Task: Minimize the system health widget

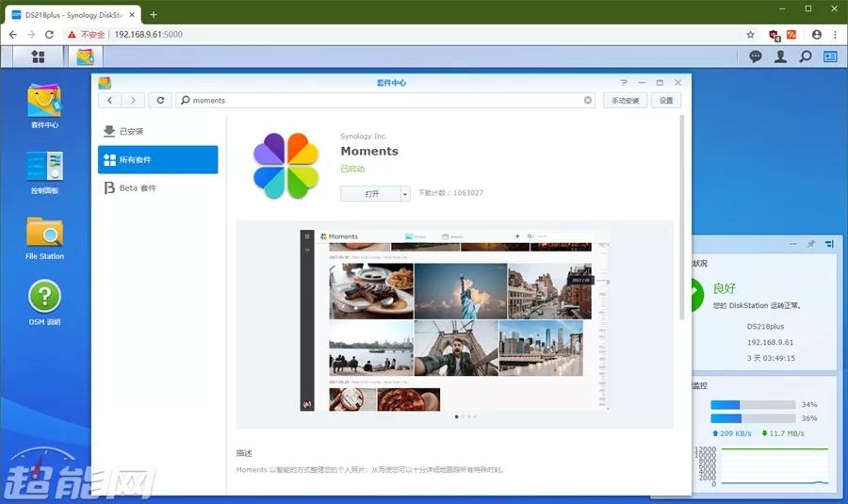Action: point(792,244)
